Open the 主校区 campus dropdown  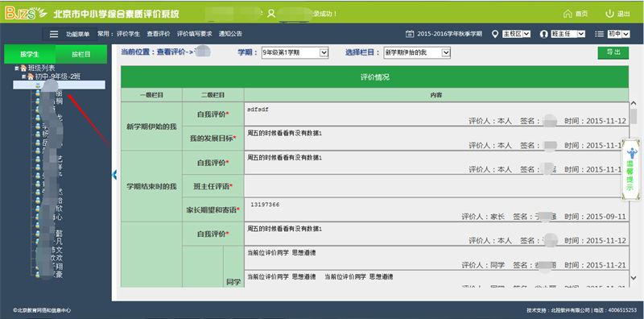click(517, 34)
